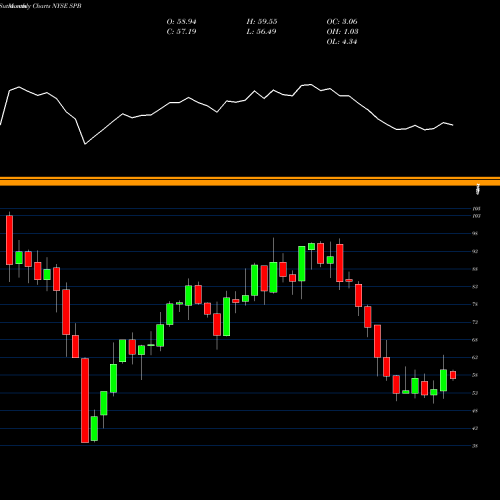Click the first red candle at the chart's left edge

[9, 240]
